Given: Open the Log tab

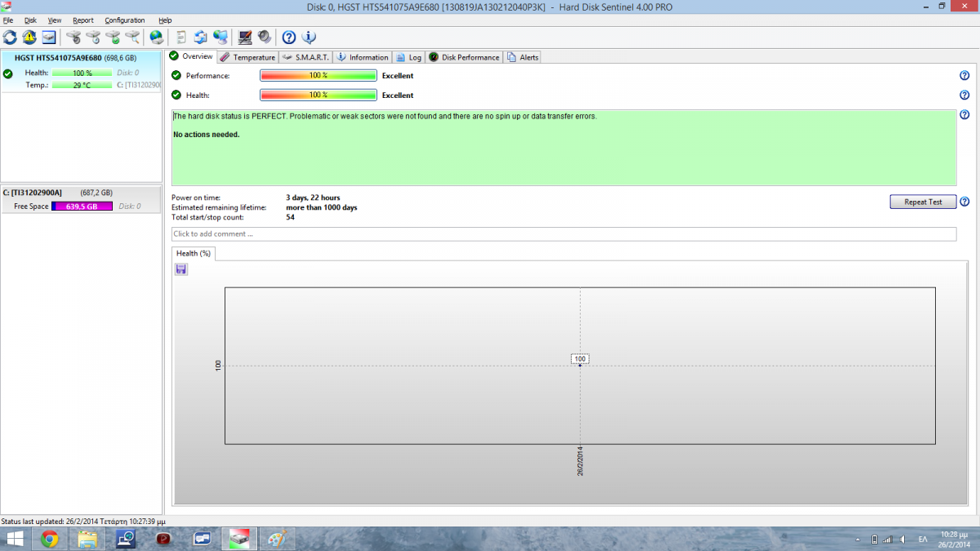Looking at the screenshot, I should (x=409, y=57).
